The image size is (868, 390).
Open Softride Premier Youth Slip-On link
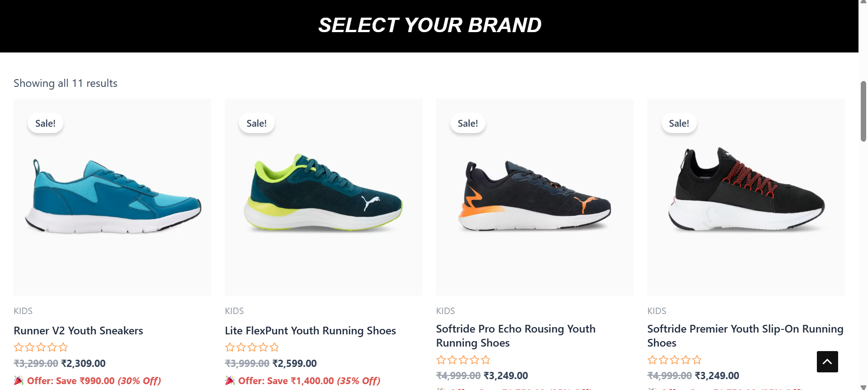click(745, 336)
